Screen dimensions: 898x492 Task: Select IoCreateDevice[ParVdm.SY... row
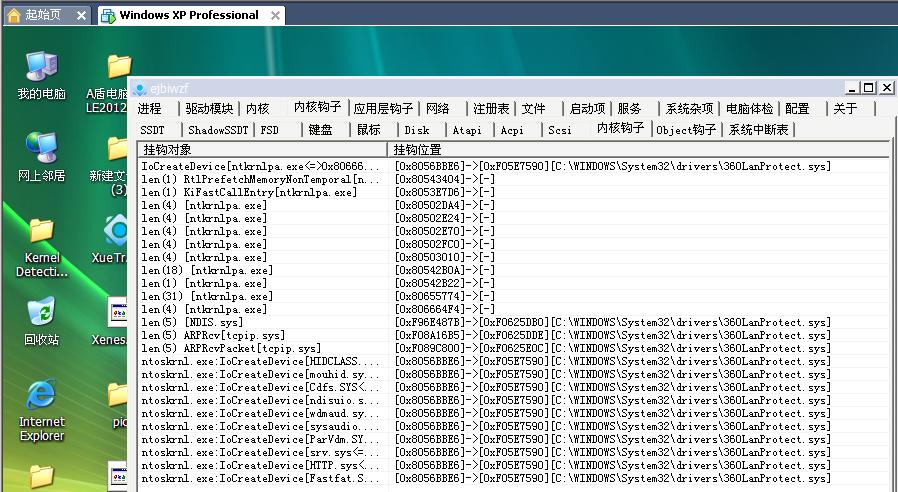(x=514, y=439)
